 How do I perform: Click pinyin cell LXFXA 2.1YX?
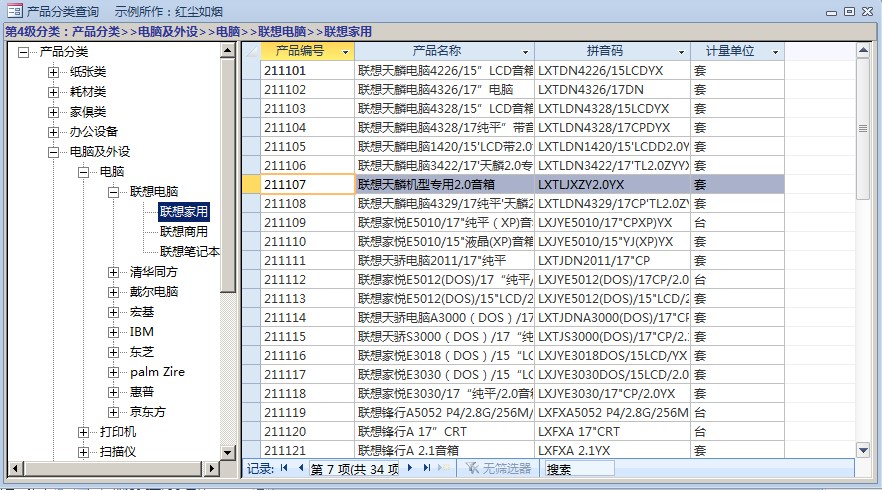point(613,451)
